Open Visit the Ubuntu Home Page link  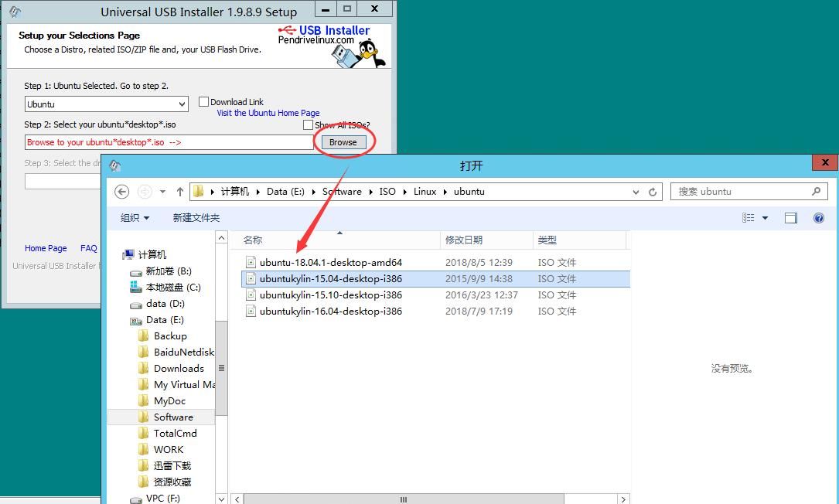click(x=268, y=113)
